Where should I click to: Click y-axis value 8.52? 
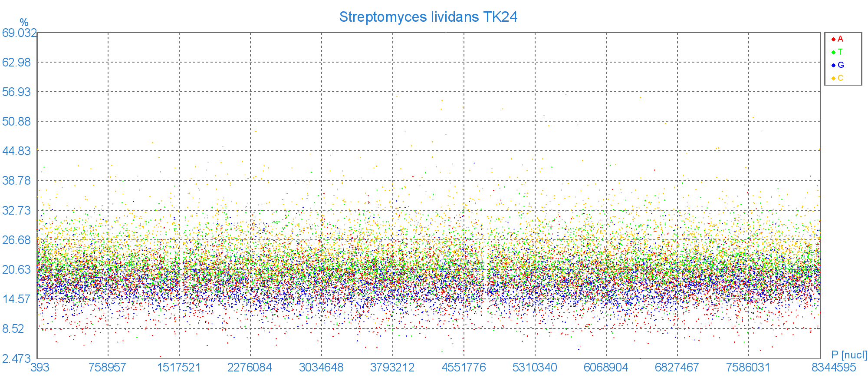coord(13,328)
